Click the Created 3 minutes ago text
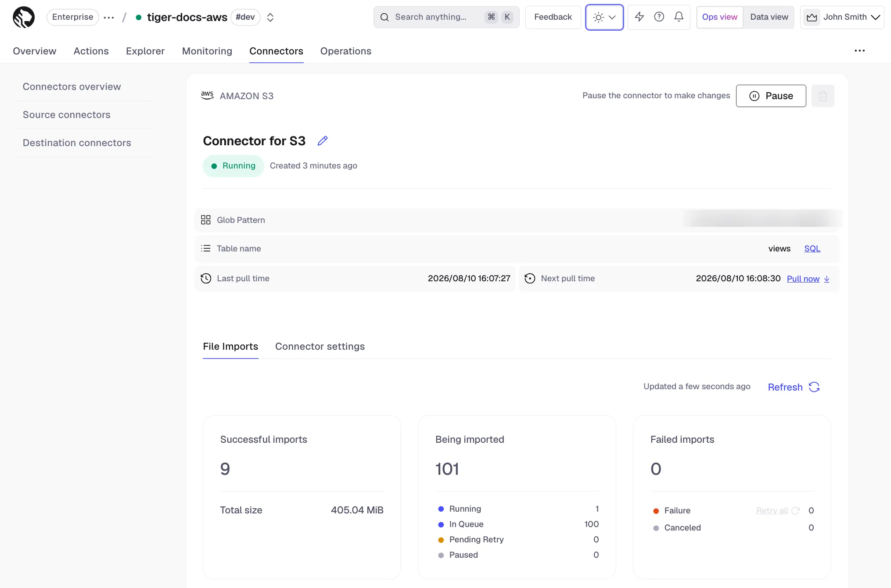The image size is (891, 588). tap(313, 165)
